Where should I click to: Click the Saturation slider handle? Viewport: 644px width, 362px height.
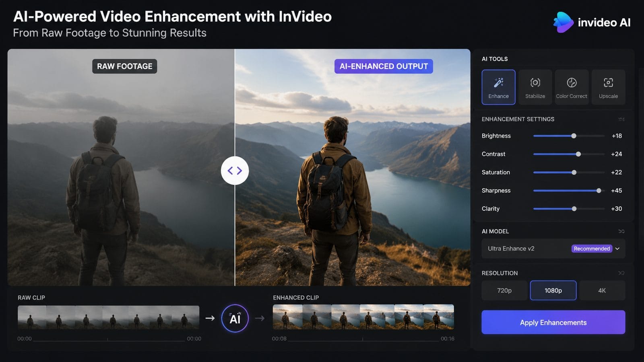pyautogui.click(x=574, y=173)
